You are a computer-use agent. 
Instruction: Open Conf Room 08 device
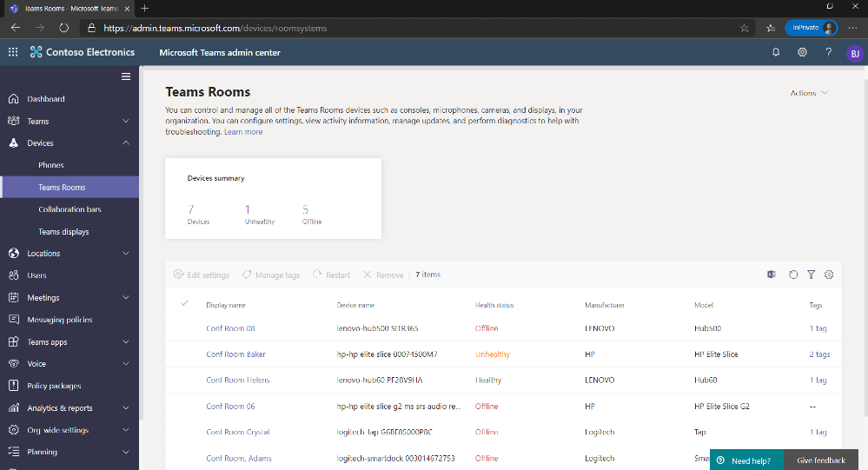click(x=230, y=328)
